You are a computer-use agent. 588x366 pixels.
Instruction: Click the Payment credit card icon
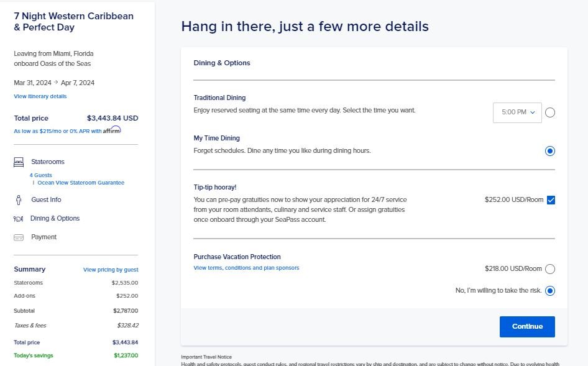19,237
